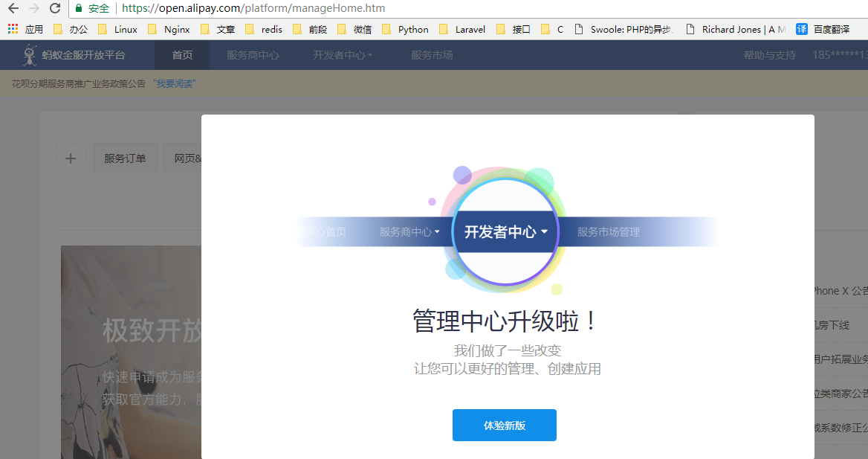This screenshot has height=459, width=868.
Task: Open the 服务市场 navigation tab
Action: pyautogui.click(x=432, y=55)
